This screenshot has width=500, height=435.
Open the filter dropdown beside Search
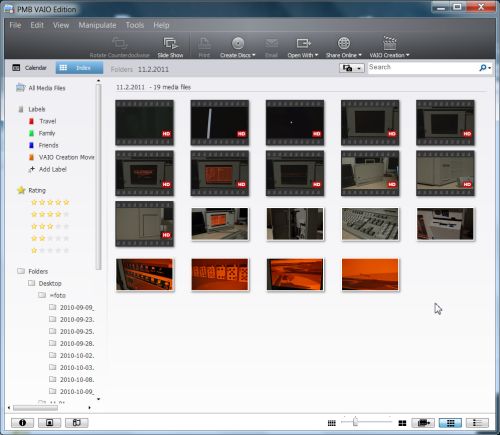[x=352, y=68]
